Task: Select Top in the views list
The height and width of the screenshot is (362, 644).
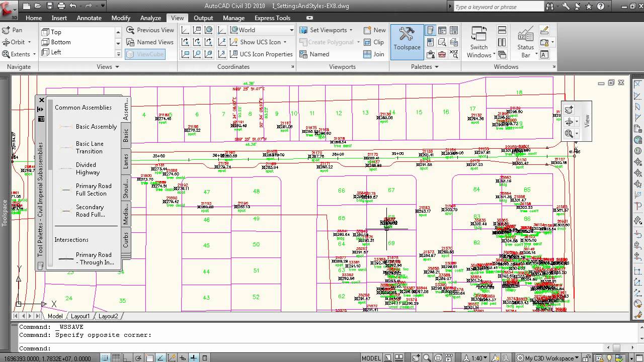Action: click(78, 32)
